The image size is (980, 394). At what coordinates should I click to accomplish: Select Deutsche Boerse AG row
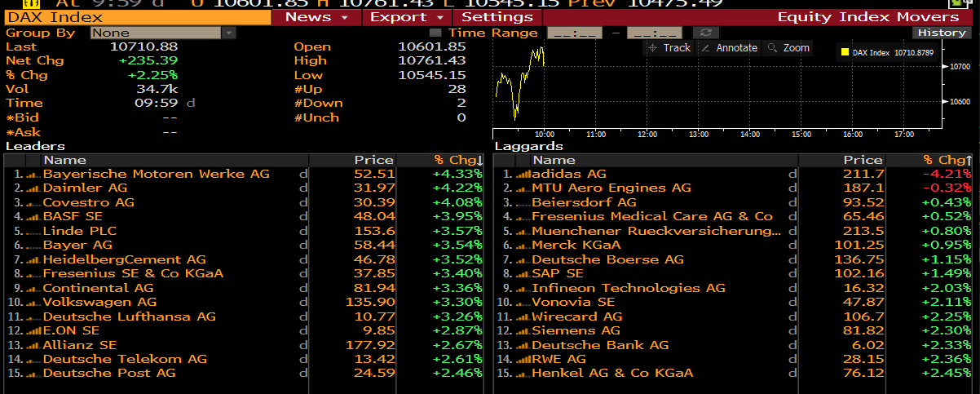[x=734, y=259]
